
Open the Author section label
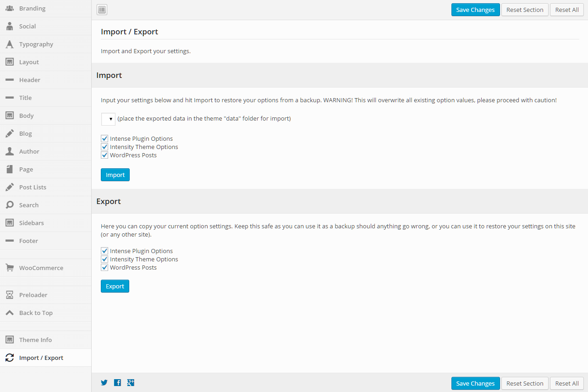(x=29, y=151)
